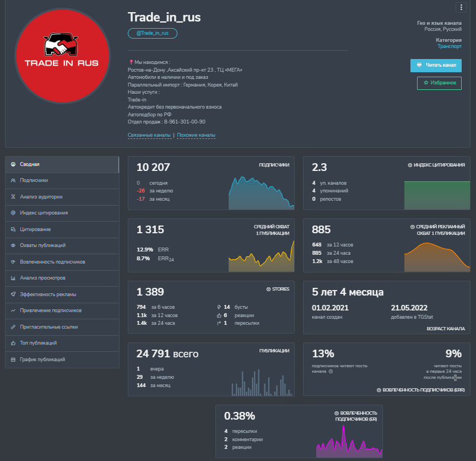The height and width of the screenshot is (461, 476).
Task: Click the Читать канал button
Action: pyautogui.click(x=436, y=65)
